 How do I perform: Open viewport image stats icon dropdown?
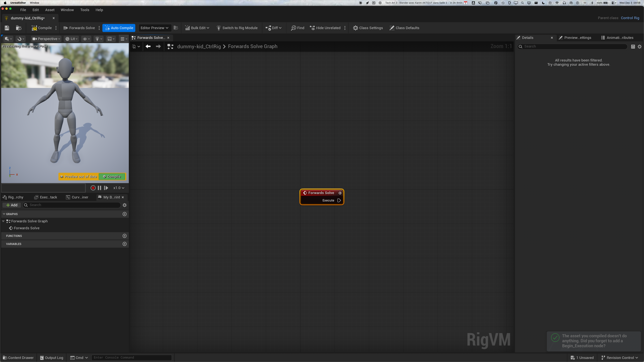111,39
